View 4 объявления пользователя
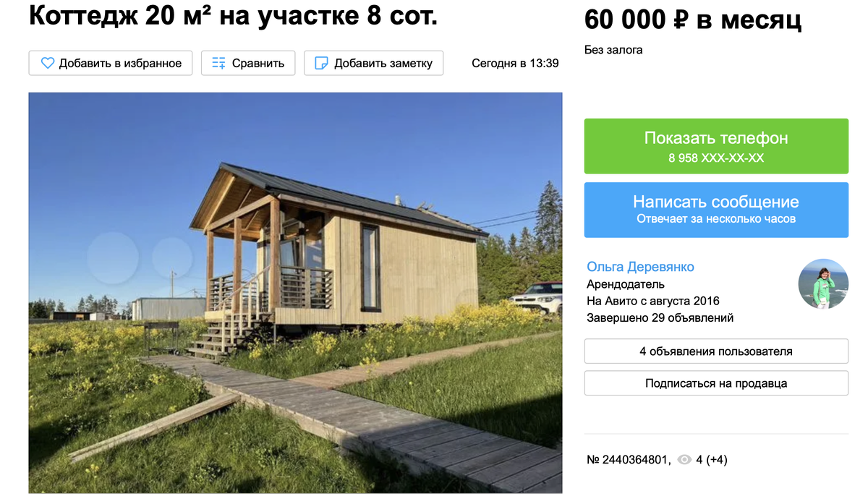Screen dimensions: 868x504 (716, 351)
